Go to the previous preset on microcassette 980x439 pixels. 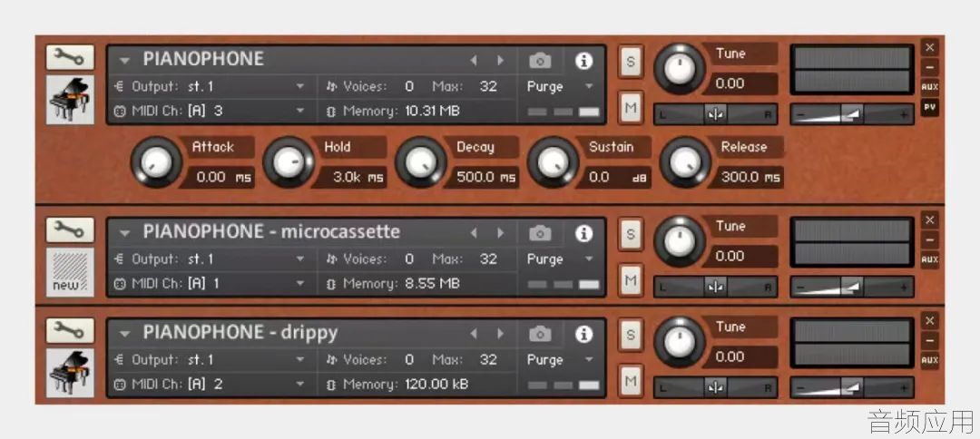(474, 233)
